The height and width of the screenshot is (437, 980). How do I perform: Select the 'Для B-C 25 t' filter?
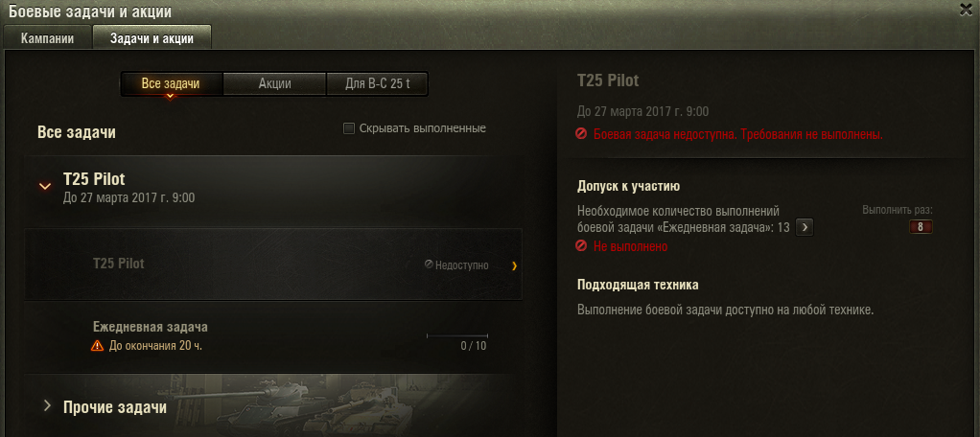pyautogui.click(x=378, y=83)
